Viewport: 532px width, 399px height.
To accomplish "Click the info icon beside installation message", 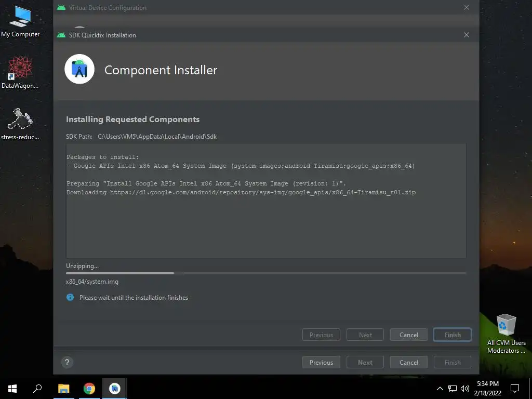I will tap(70, 298).
